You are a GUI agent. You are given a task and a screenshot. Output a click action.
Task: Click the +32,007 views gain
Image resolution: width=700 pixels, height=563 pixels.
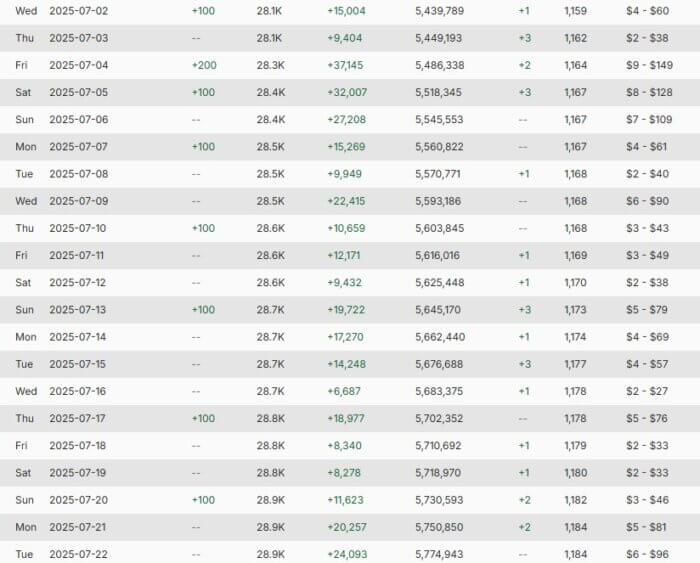tap(346, 92)
